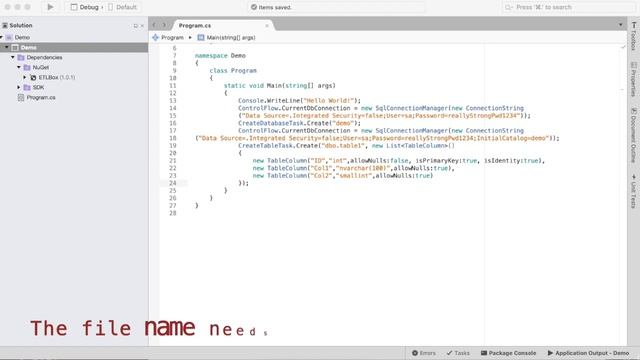640x360 pixels.
Task: Collapse the Dependencies folder
Action: click(13, 58)
